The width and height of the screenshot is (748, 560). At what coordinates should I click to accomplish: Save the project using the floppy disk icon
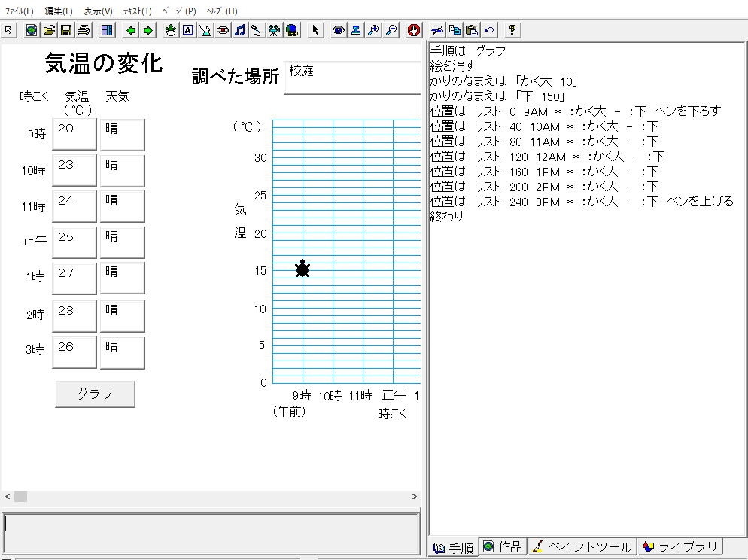point(66,30)
